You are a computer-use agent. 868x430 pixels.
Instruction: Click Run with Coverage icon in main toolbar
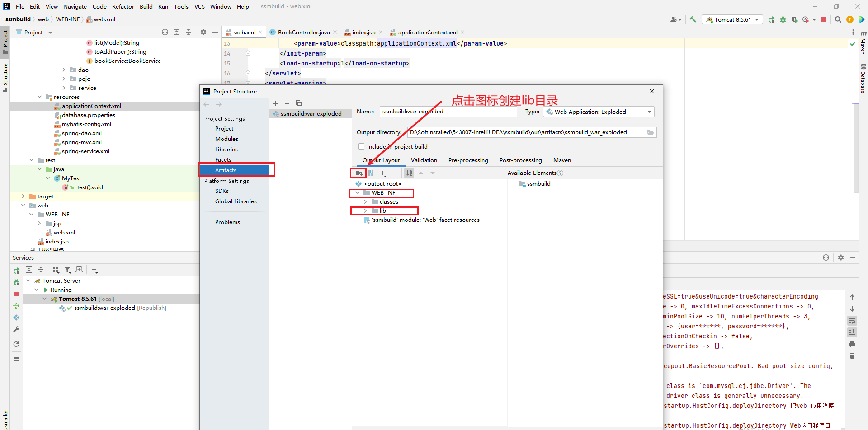pyautogui.click(x=794, y=19)
